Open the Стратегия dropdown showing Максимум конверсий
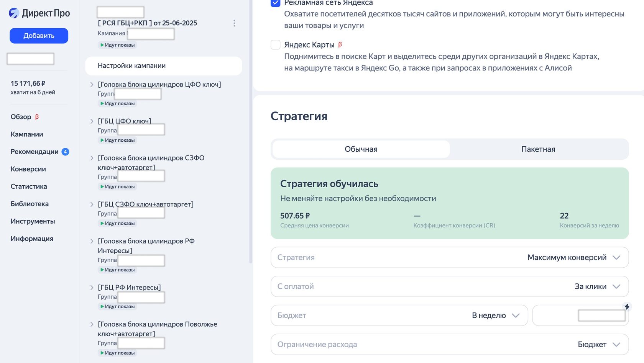Viewport: 644px width, 363px height. pos(450,257)
